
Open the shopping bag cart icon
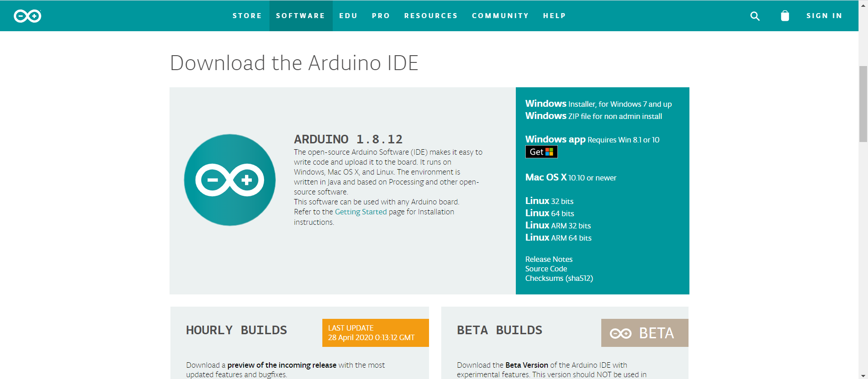(x=785, y=16)
